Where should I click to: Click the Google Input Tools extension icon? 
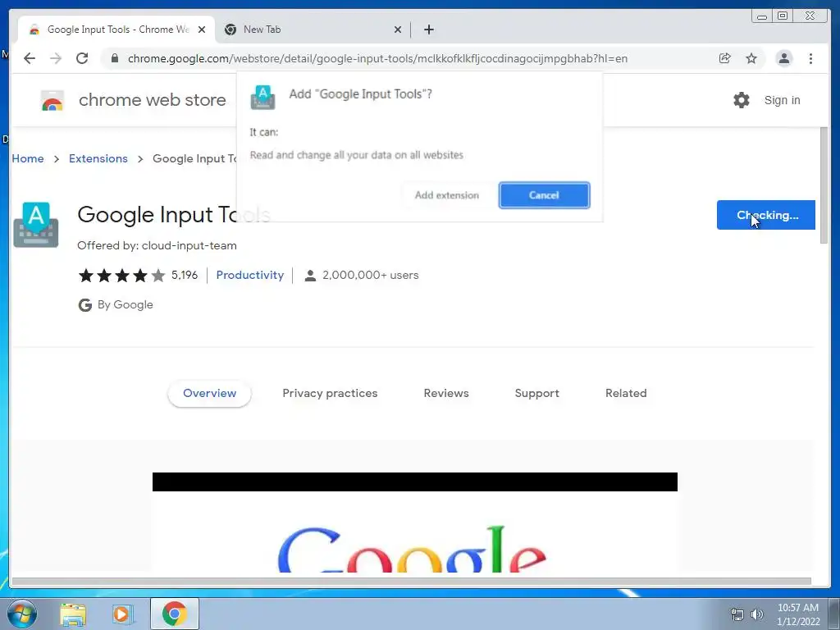(x=36, y=225)
